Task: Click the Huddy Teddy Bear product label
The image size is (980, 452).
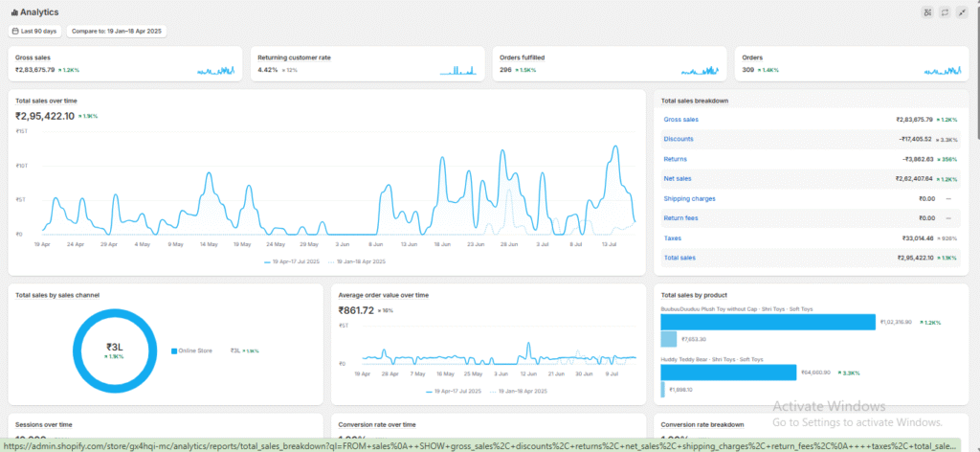Action: coord(712,359)
